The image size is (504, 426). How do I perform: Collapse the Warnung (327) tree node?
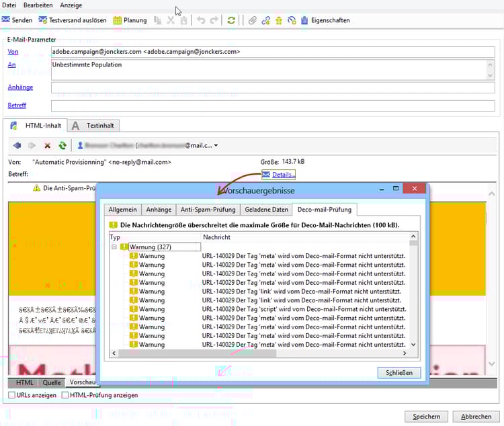(114, 247)
